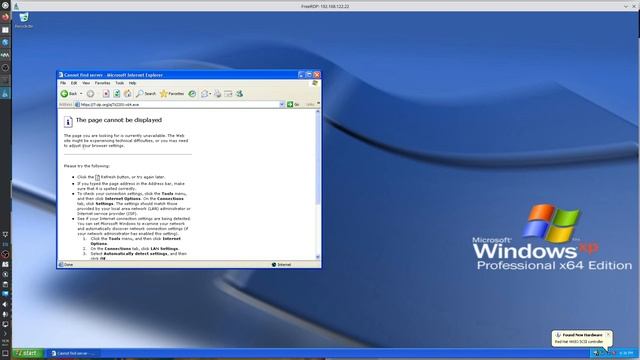Click the 'The page cannot be displayed' heading
640x360 pixels.
point(119,120)
